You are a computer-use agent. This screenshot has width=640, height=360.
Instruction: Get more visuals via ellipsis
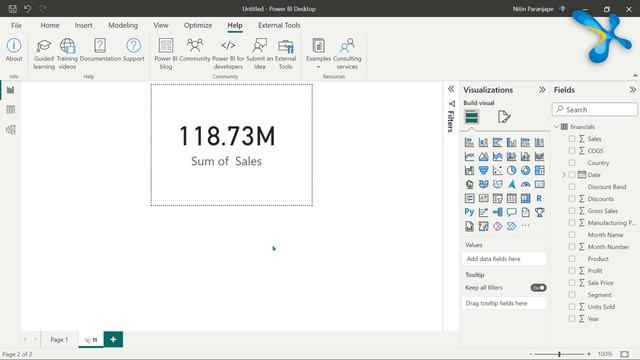pos(525,226)
